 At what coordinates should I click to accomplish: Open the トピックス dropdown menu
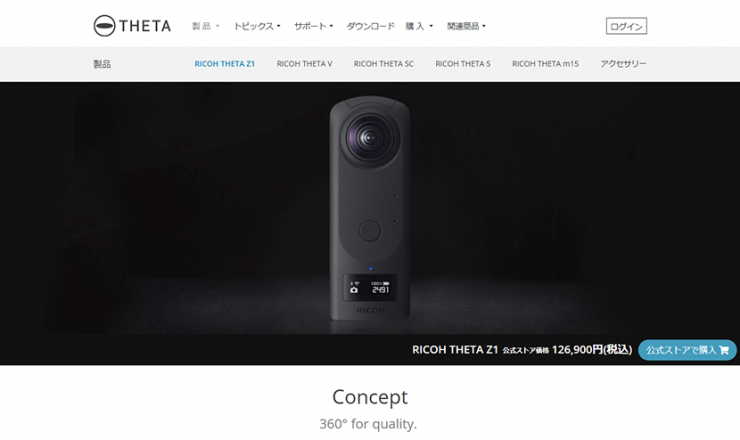click(x=257, y=26)
